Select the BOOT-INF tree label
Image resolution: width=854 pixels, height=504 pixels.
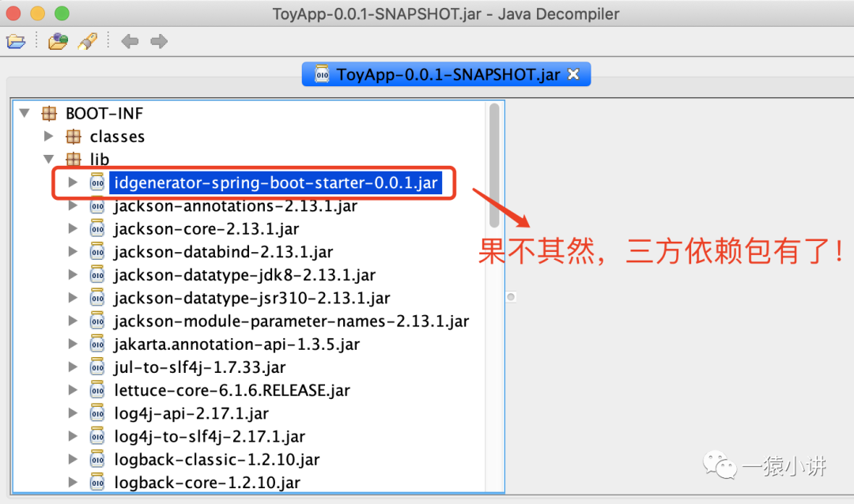click(104, 113)
